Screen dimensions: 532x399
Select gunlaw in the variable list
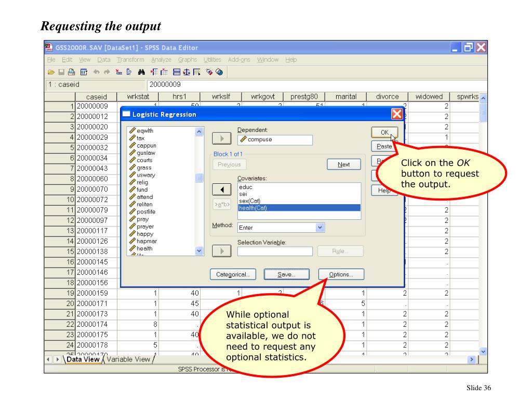click(146, 153)
